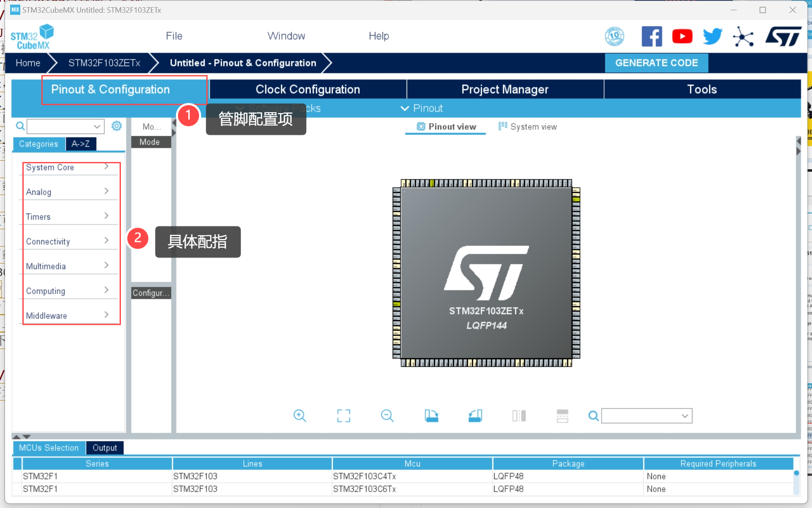Switch to A->Z sorting
This screenshot has width=812, height=508.
coord(80,144)
